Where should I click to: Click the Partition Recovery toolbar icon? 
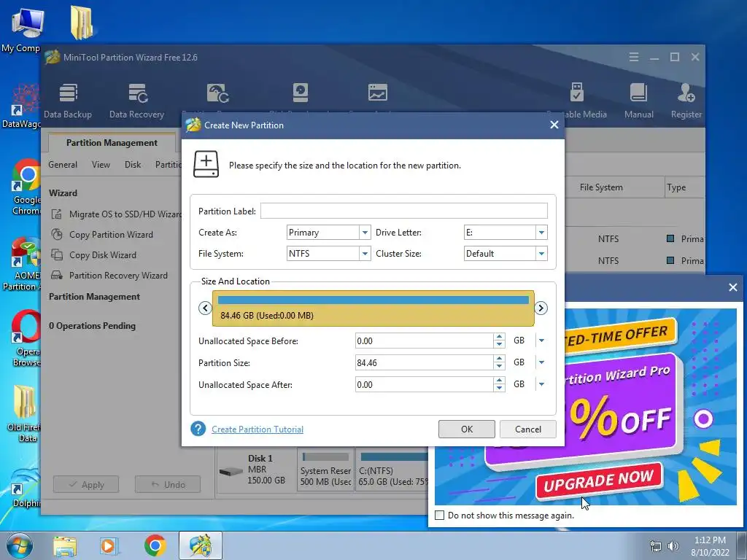[x=217, y=93]
